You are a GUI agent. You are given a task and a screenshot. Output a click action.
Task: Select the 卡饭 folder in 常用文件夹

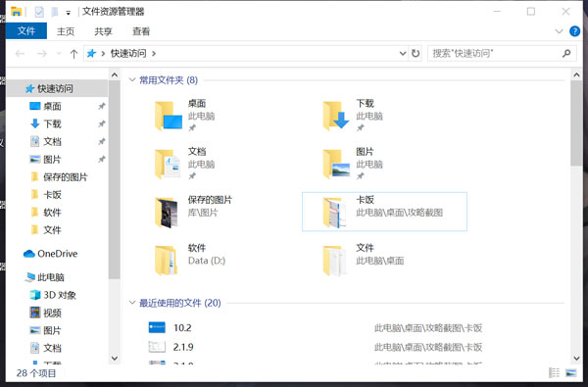[384, 212]
